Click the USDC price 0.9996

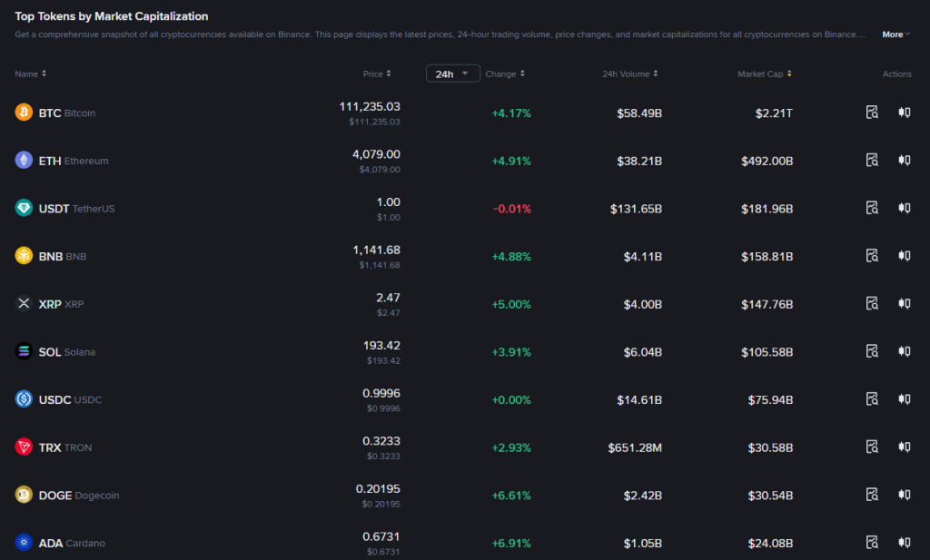381,394
